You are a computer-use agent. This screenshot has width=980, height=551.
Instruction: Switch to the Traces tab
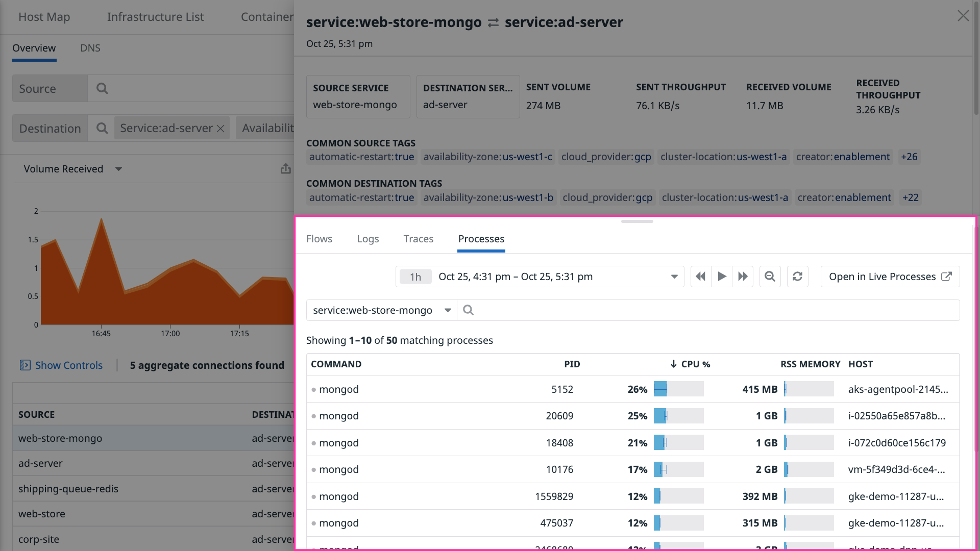(x=418, y=238)
